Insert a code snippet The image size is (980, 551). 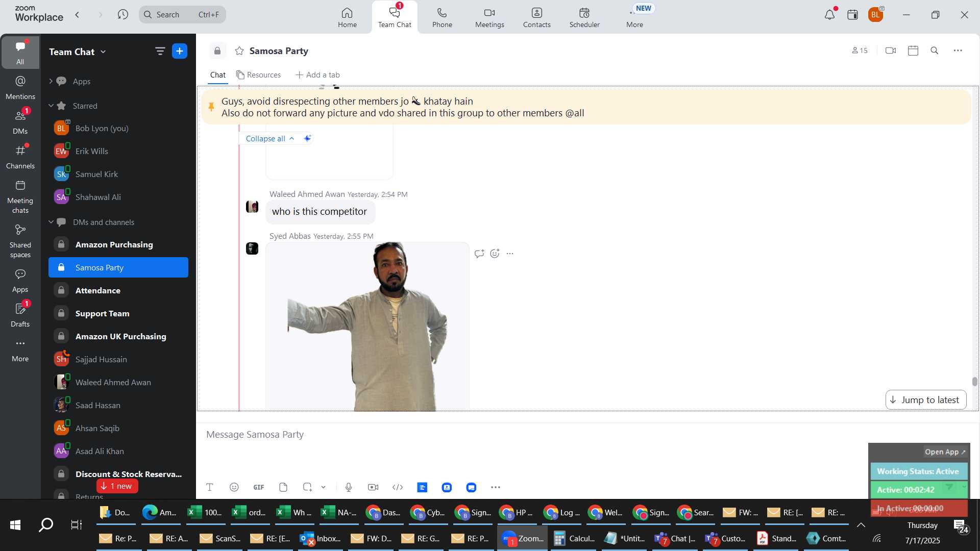tap(398, 487)
